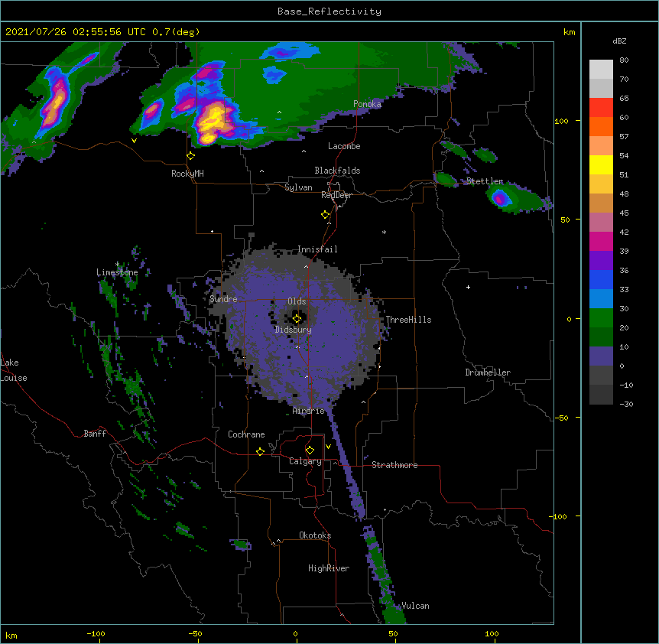The height and width of the screenshot is (644, 659).
Task: Click the -50 tick on the right axis
Action: (x=561, y=418)
